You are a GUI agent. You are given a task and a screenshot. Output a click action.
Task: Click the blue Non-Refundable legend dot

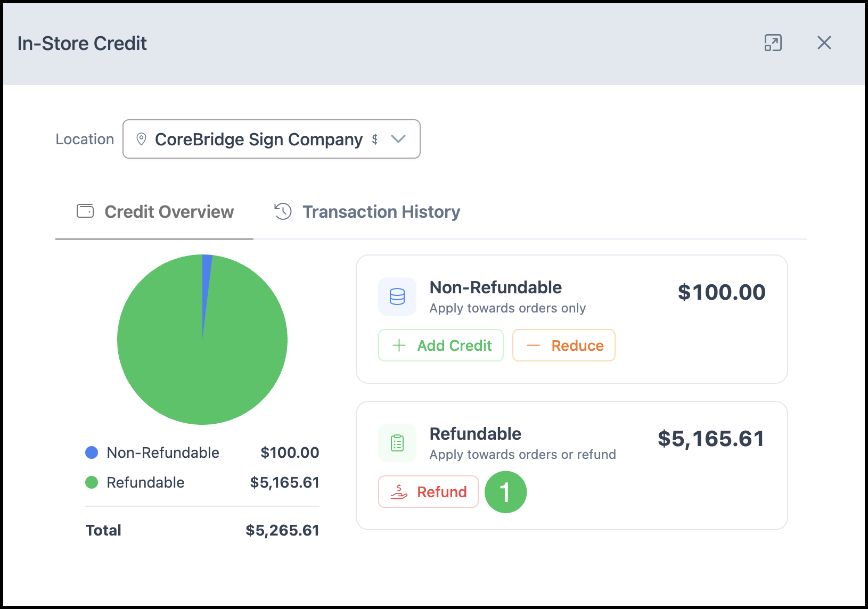[x=92, y=452]
